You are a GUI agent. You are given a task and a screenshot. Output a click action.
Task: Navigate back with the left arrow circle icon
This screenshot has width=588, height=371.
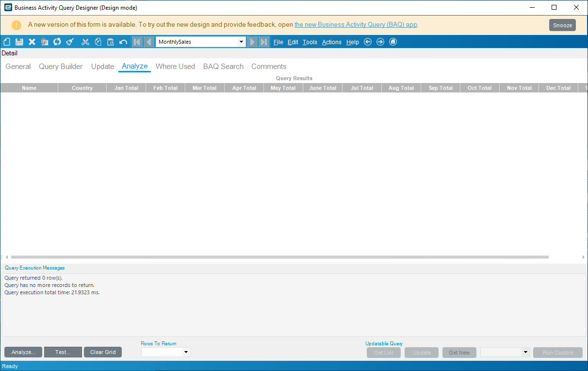coord(368,42)
